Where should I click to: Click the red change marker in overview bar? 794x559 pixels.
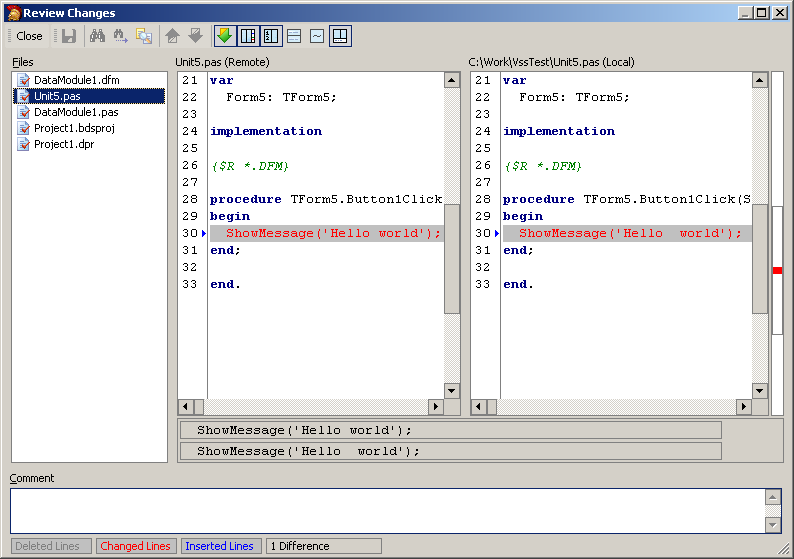[777, 271]
